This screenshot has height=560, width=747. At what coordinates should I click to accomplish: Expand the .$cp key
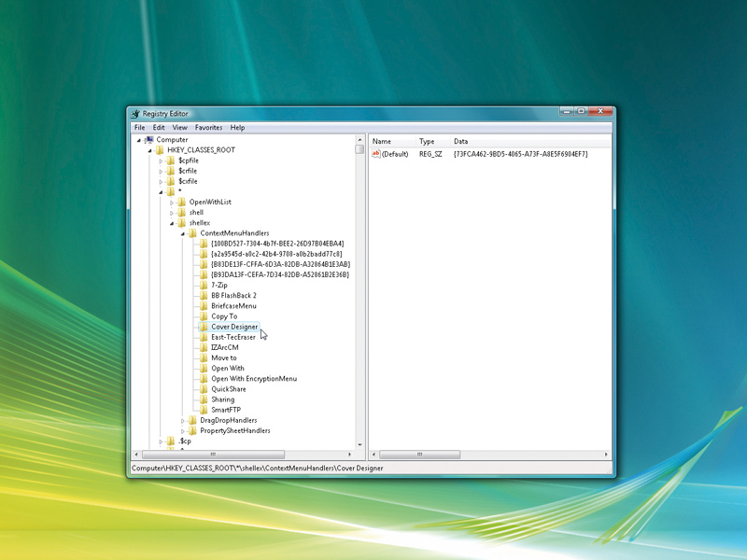(x=161, y=441)
